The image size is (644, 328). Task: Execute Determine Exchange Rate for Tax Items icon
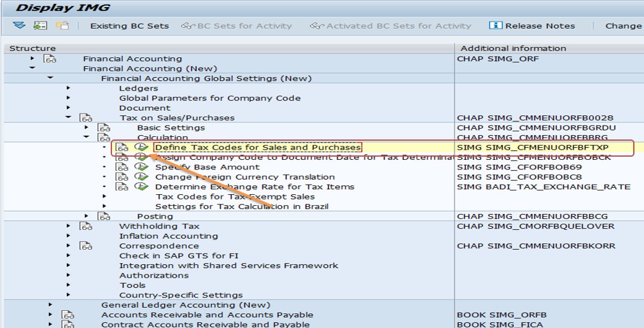pos(141,187)
